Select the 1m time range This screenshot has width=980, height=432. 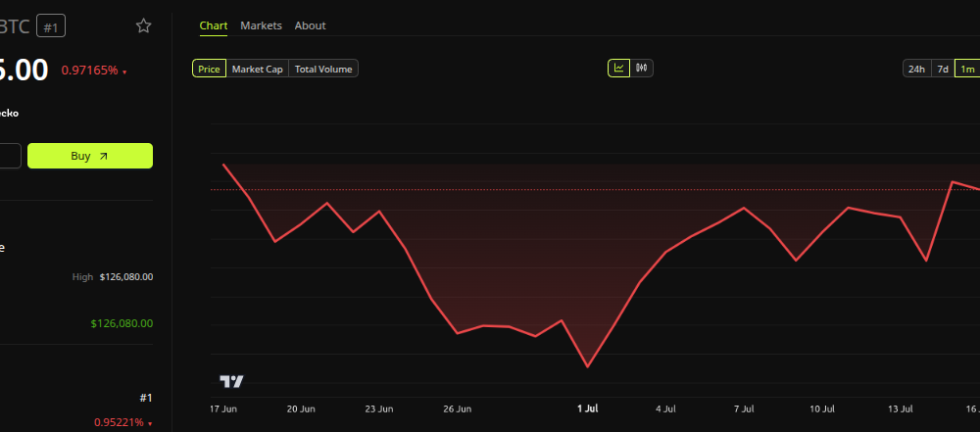tap(967, 69)
